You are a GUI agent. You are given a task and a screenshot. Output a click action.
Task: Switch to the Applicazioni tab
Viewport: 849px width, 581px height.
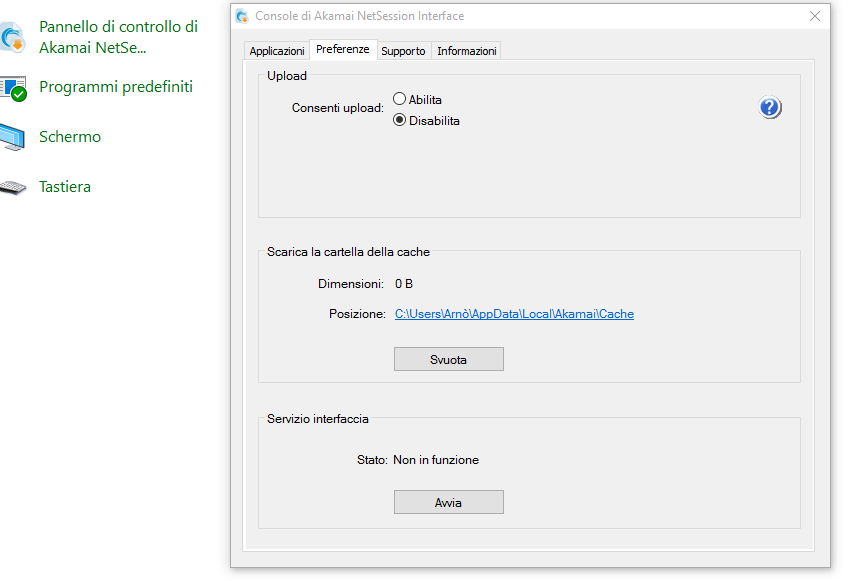(x=277, y=51)
